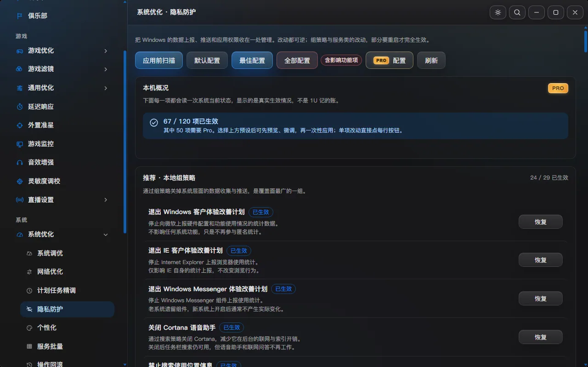The image size is (588, 367).
Task: Click the PRO badge in 本机概况
Action: [558, 88]
